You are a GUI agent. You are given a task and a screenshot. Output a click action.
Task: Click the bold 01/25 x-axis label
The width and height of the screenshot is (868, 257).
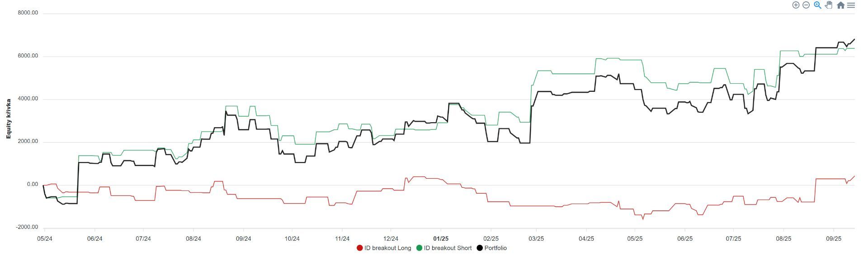tap(441, 238)
